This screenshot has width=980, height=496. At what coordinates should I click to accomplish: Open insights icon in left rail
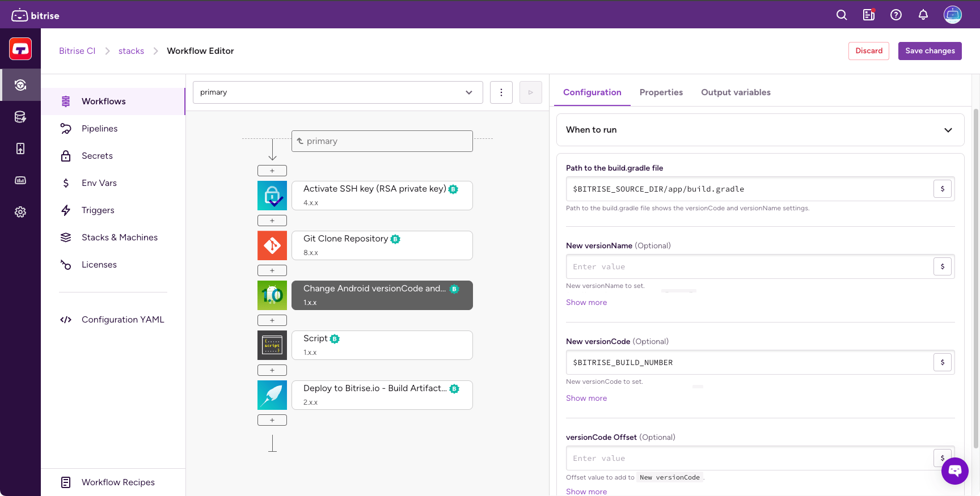tap(20, 180)
